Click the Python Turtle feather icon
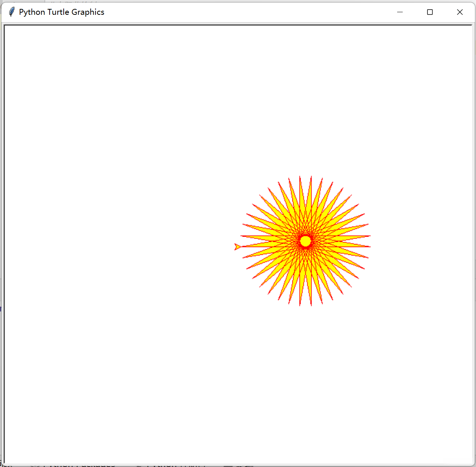476x467 pixels. point(11,12)
